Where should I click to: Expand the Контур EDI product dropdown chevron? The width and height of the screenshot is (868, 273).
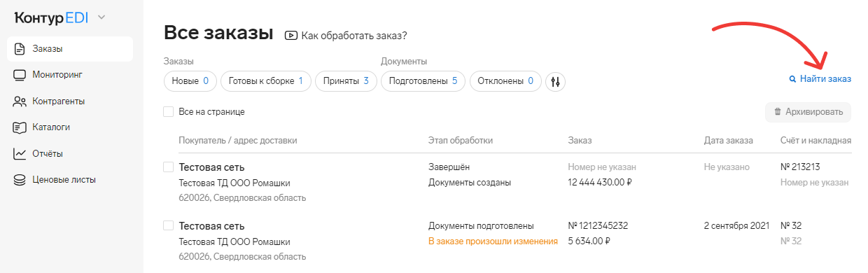click(101, 17)
